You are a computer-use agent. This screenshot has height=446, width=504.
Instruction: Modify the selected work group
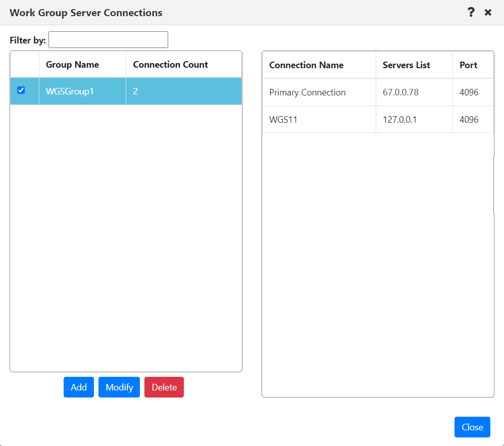[x=119, y=387]
